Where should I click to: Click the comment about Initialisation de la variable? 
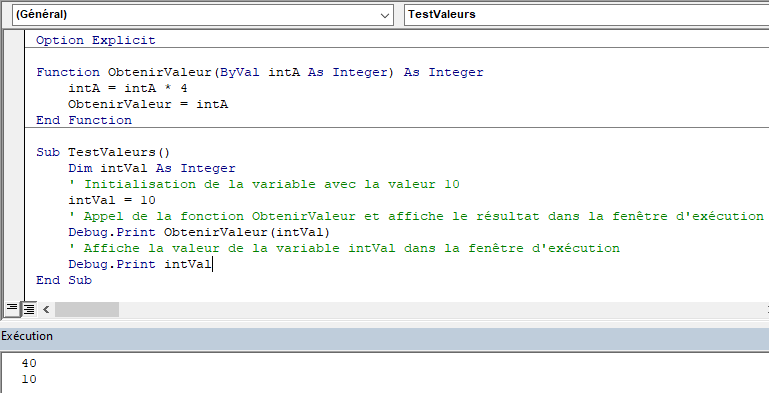coord(264,184)
